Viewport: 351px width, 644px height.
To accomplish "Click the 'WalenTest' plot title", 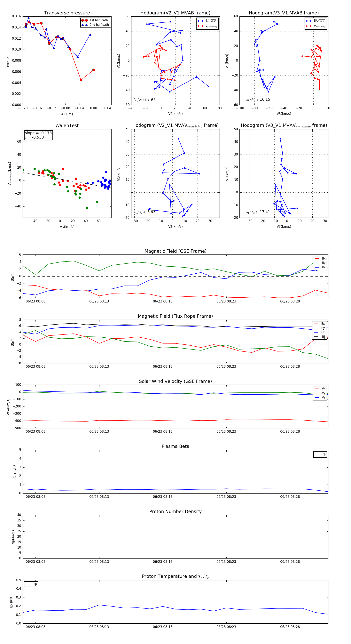I will (x=67, y=125).
